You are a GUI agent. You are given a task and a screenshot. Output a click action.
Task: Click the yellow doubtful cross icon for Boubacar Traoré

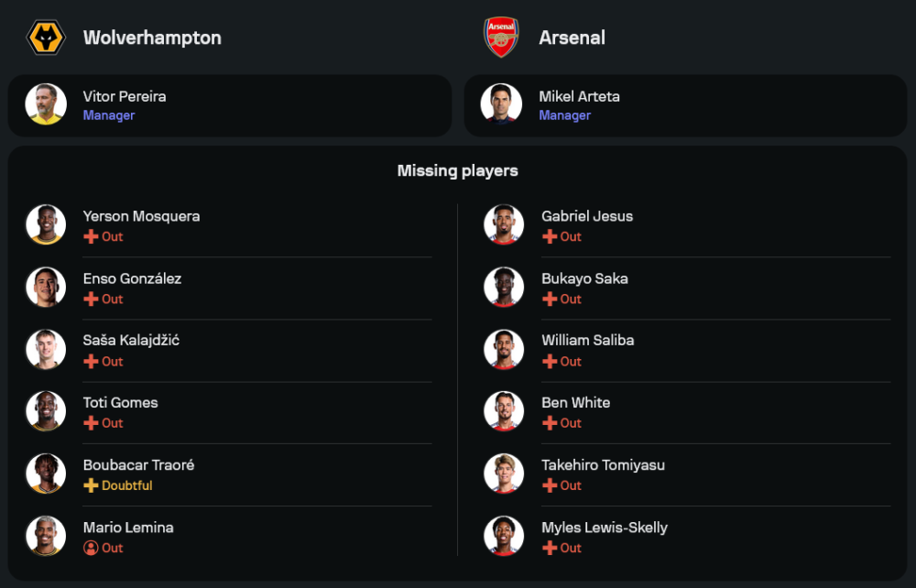coord(91,485)
